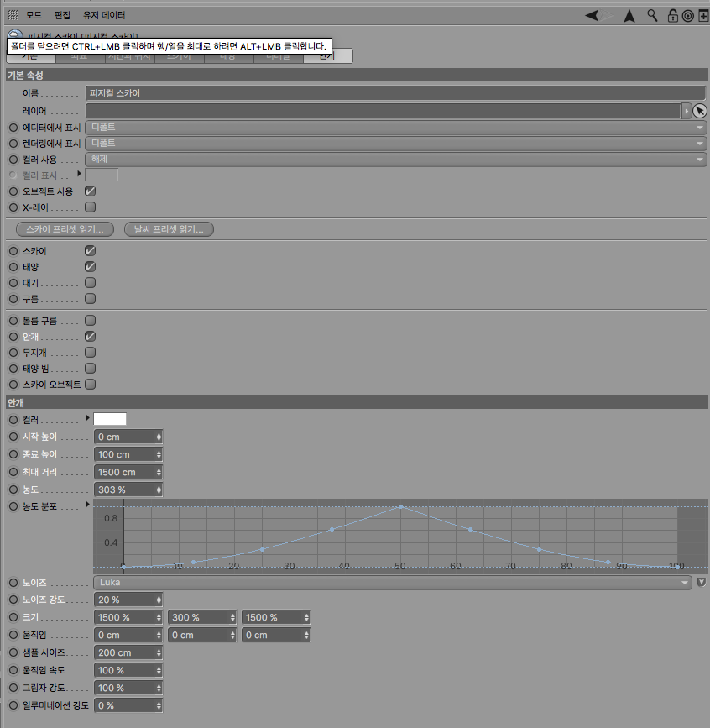Click the keyframe dot beside 최대 거리
Viewport: 710px width, 728px height.
(x=13, y=472)
